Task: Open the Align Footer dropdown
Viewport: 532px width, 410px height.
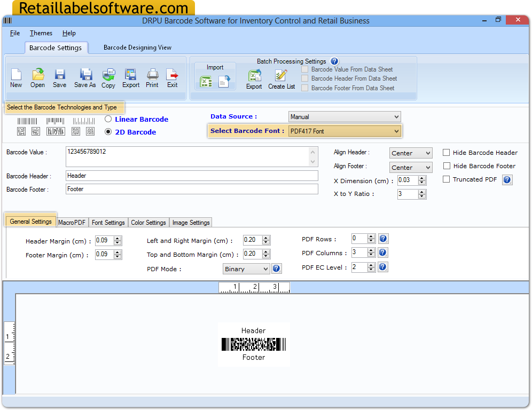Action: click(411, 167)
